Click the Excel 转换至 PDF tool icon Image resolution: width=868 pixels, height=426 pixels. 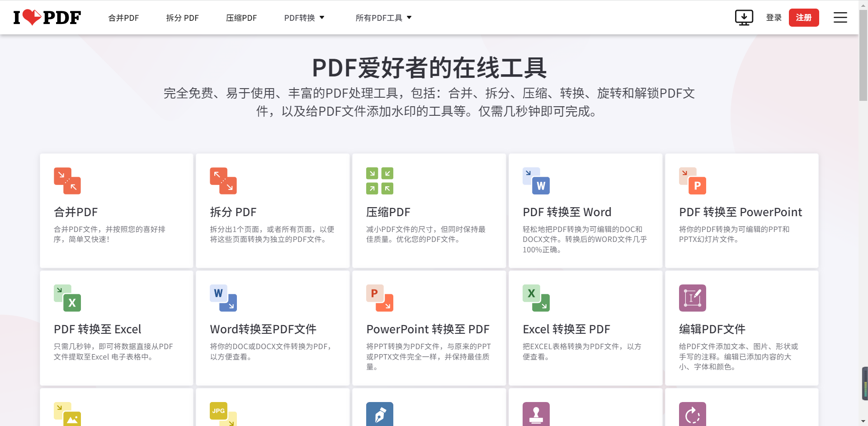pos(536,298)
